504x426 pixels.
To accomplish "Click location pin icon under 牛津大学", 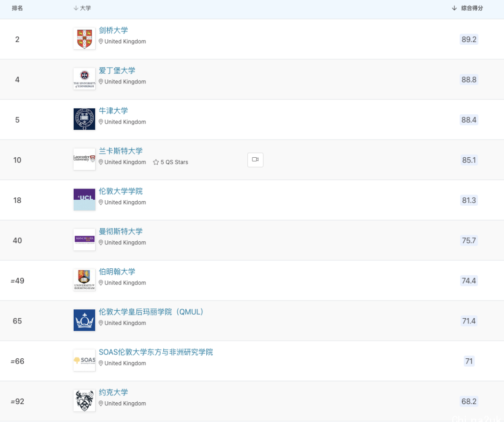I will point(101,122).
